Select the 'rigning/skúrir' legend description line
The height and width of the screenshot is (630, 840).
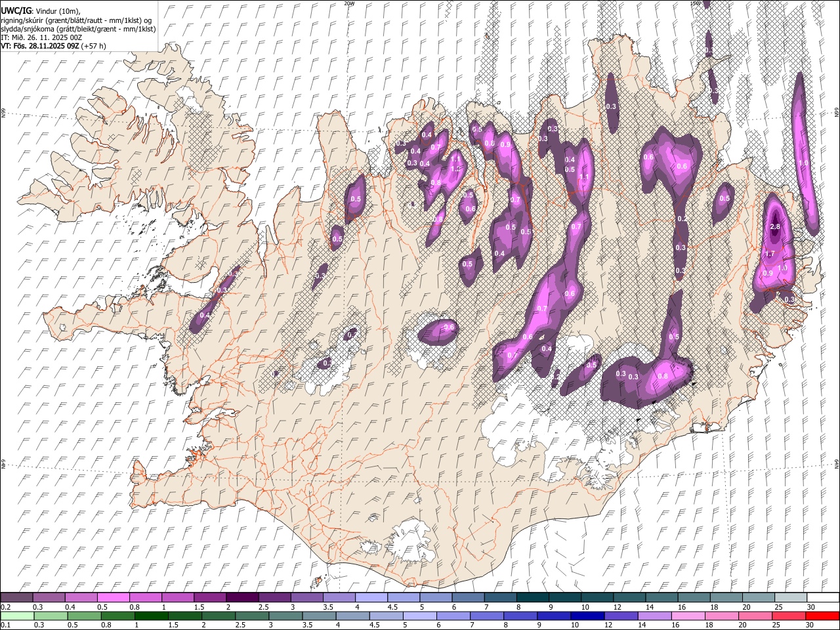click(77, 20)
